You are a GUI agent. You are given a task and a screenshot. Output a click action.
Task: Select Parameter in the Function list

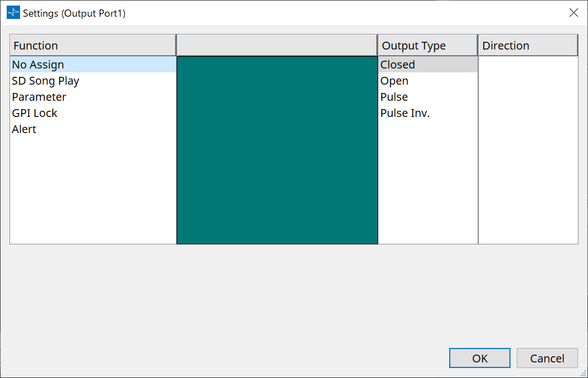[x=39, y=97]
